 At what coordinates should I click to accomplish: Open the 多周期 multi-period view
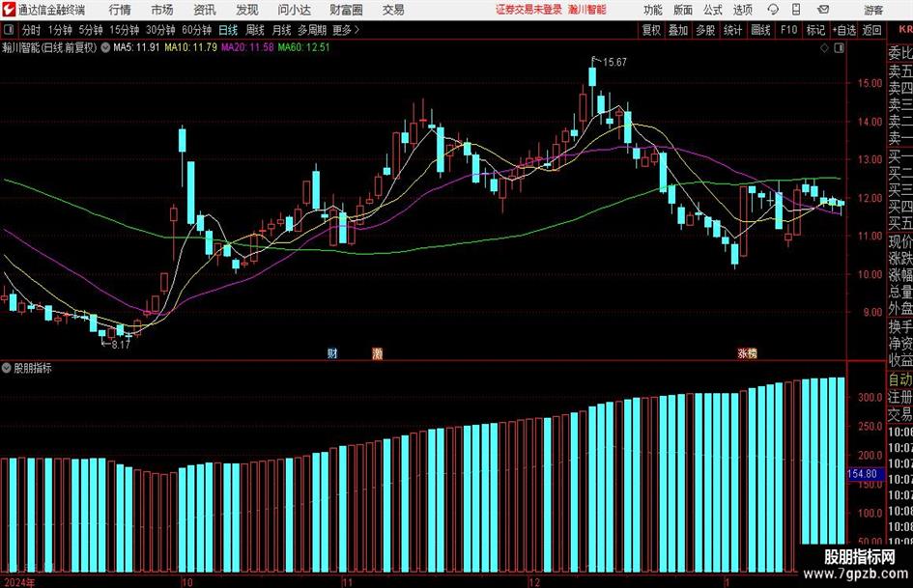[312, 30]
